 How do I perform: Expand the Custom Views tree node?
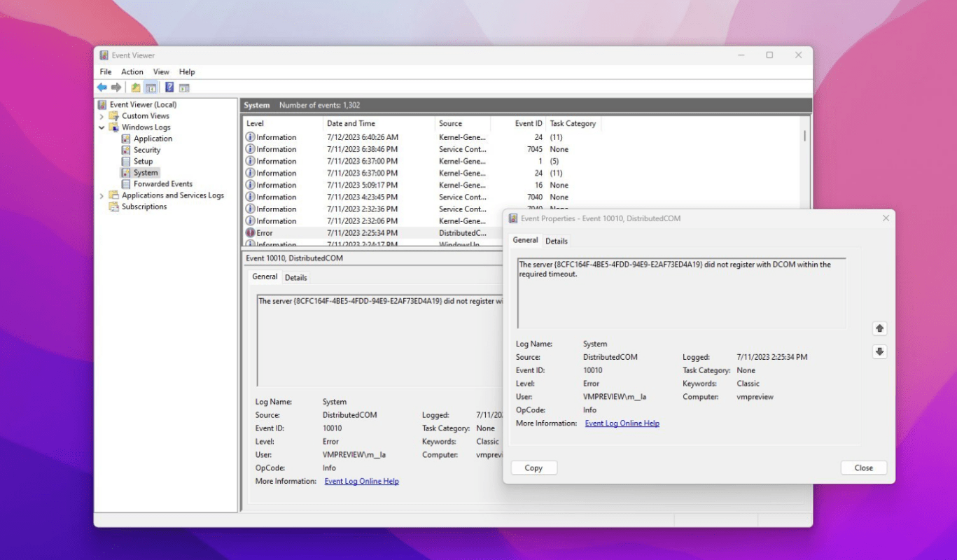102,116
